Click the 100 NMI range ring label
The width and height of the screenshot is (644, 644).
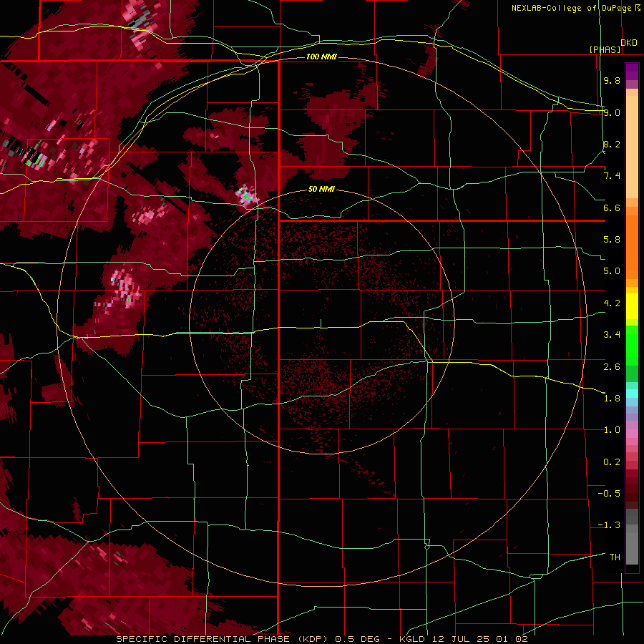321,57
